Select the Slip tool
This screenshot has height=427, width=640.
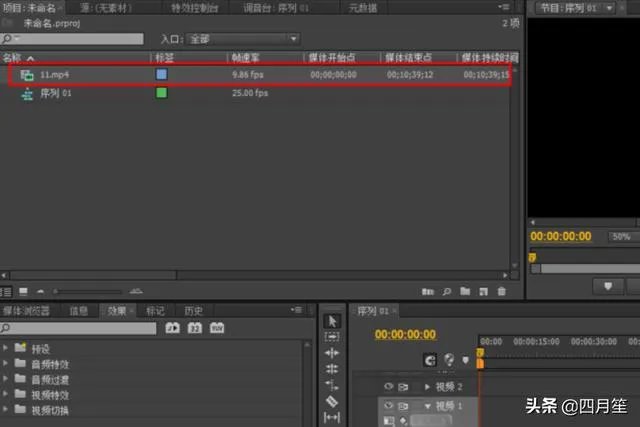tap(332, 417)
